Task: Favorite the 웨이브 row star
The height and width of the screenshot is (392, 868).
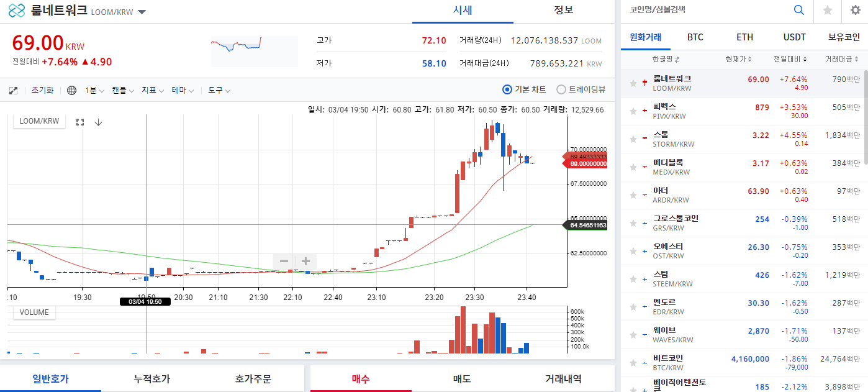Action: pos(633,334)
